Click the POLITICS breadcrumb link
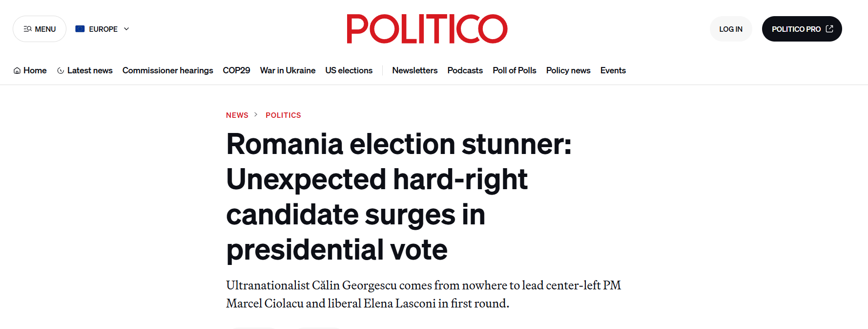The height and width of the screenshot is (329, 868). (x=283, y=115)
